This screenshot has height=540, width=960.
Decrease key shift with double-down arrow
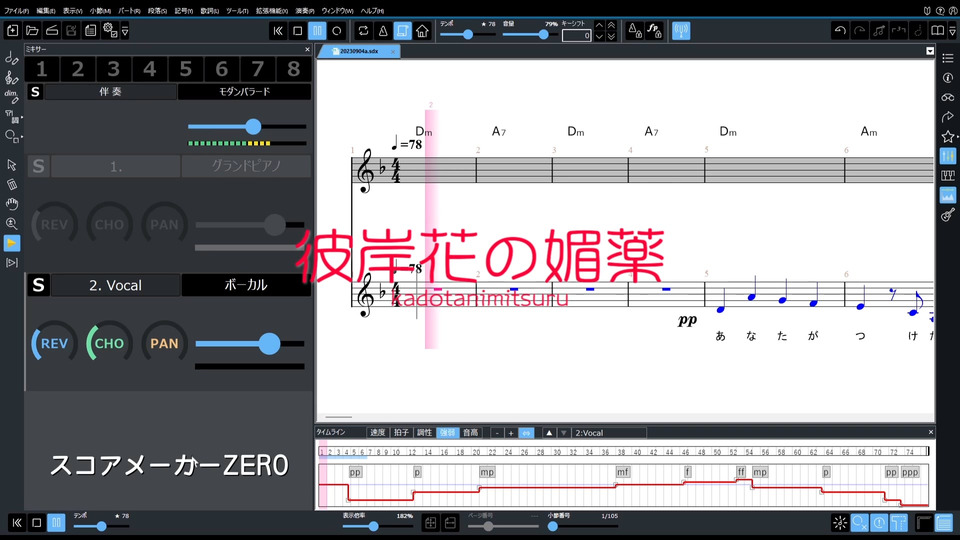611,36
